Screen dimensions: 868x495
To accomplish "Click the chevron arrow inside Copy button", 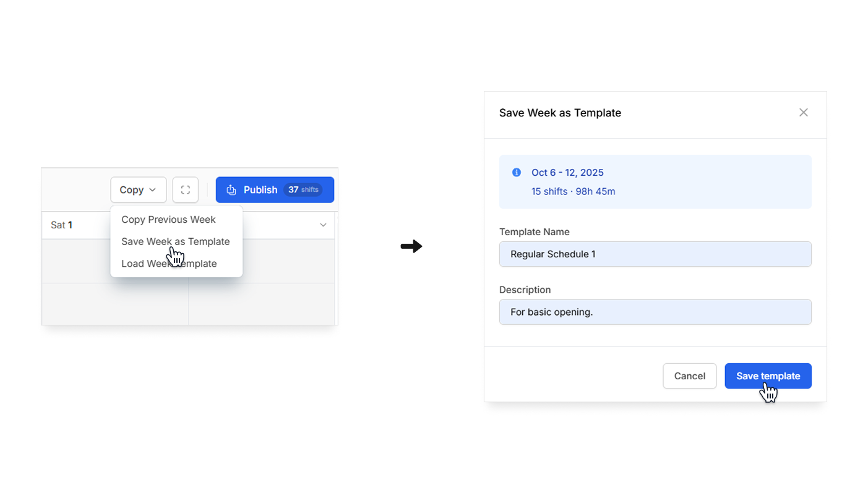I will click(153, 190).
